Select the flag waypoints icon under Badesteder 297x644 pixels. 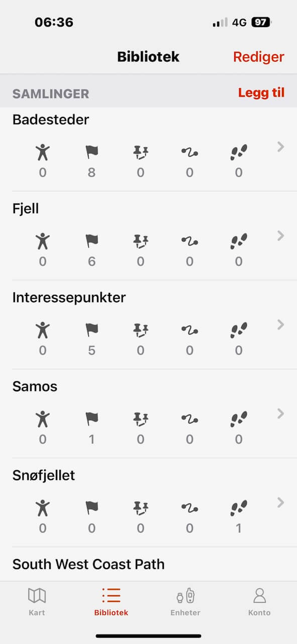tap(91, 152)
